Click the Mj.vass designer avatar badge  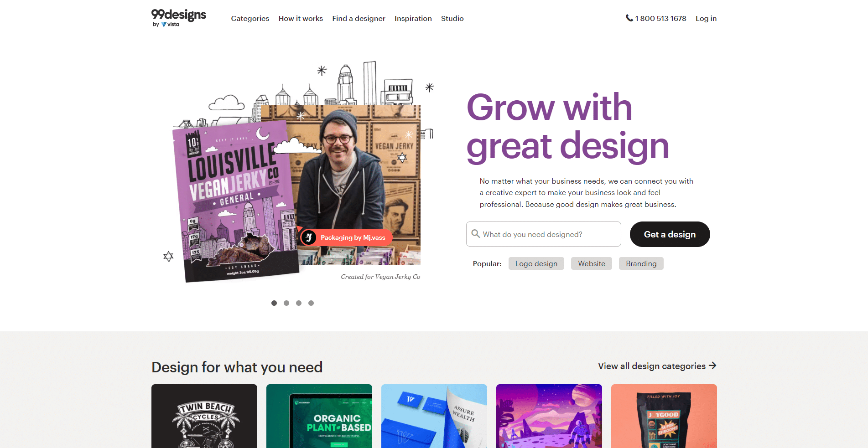tap(309, 237)
